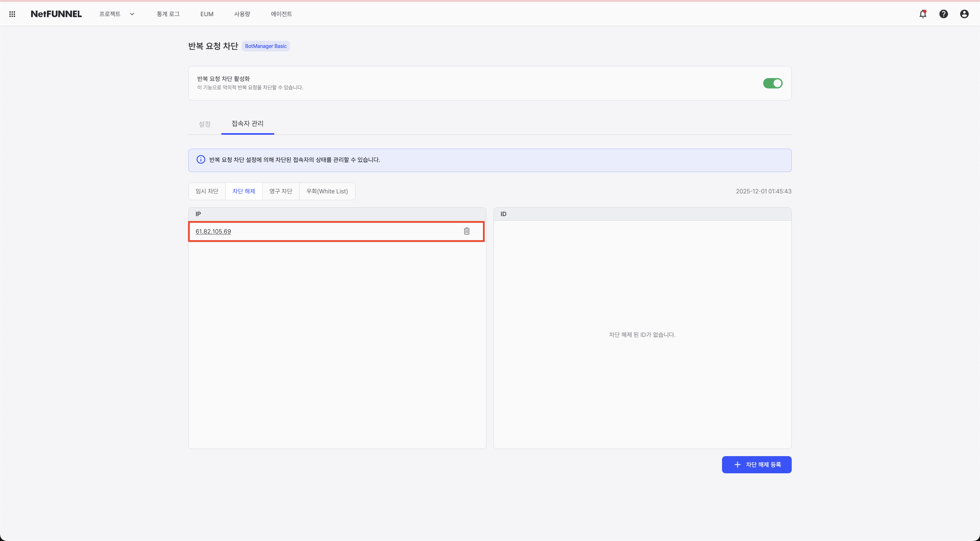
Task: Expand the 프로젝트 dropdown chevron
Action: 132,14
